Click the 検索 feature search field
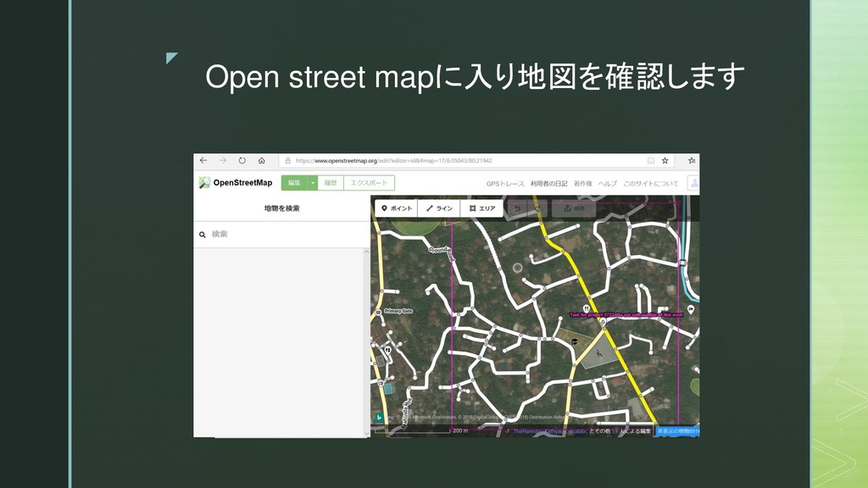 point(281,234)
